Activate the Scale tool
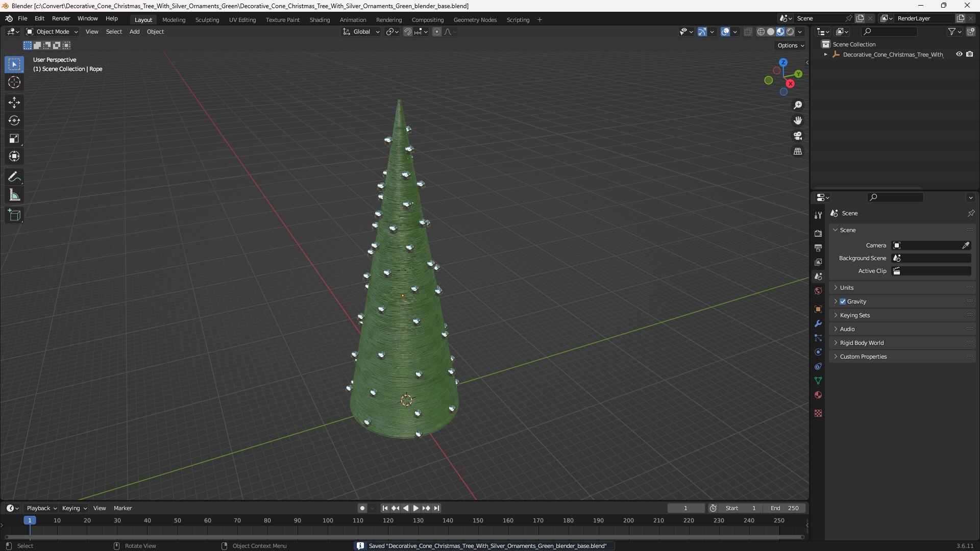This screenshot has width=980, height=551. click(x=14, y=138)
